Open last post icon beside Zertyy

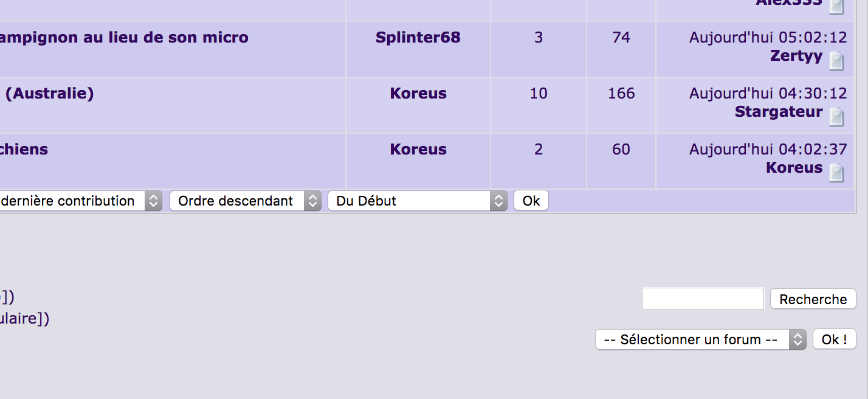pos(837,60)
